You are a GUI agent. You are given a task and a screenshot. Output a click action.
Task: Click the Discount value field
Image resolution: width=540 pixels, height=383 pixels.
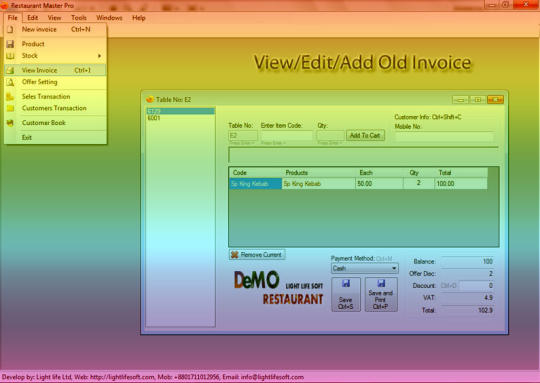point(477,286)
